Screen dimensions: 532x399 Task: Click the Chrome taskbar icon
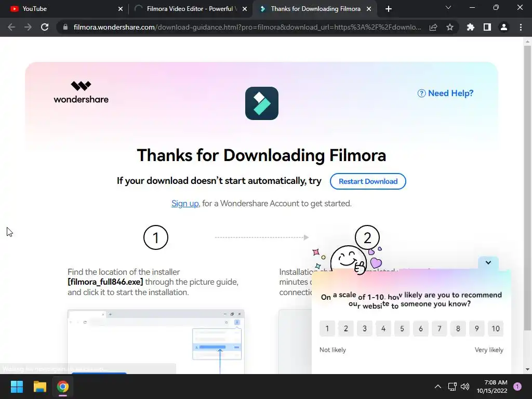63,387
